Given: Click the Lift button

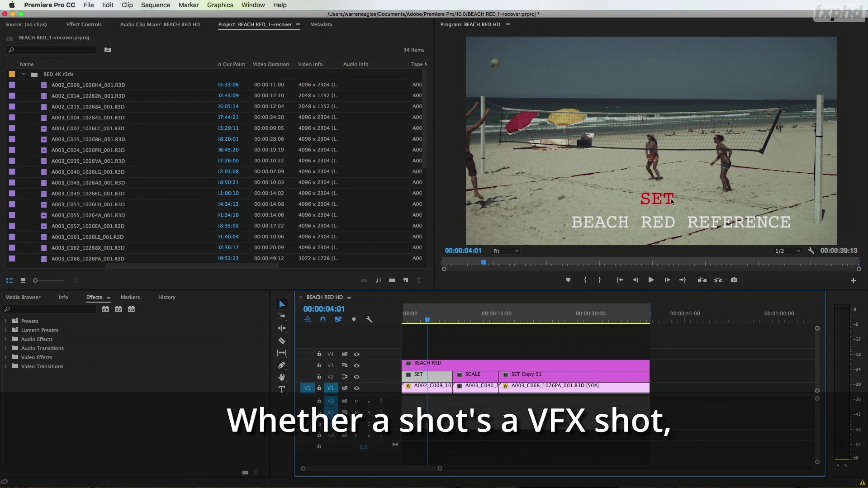Looking at the screenshot, I should 702,280.
